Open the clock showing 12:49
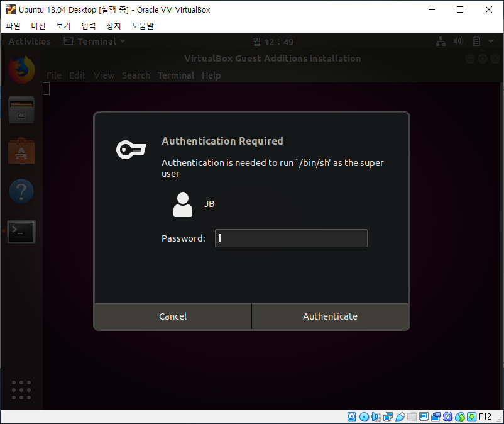This screenshot has height=424, width=504. click(273, 42)
